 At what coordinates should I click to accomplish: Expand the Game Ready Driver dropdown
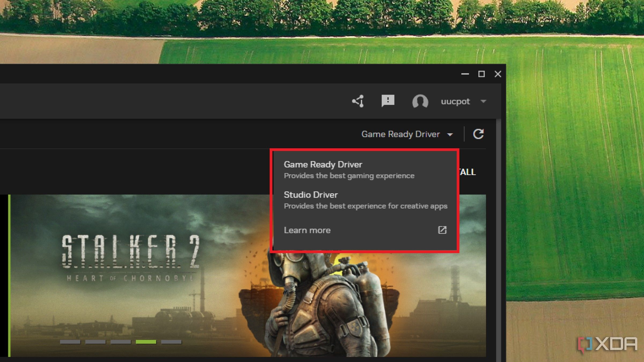coord(407,134)
